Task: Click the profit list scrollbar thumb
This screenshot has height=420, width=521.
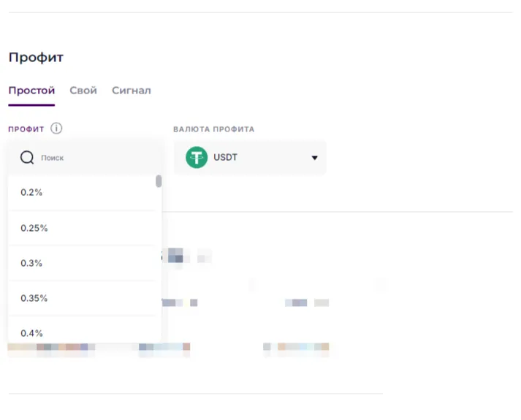Action: pos(159,181)
